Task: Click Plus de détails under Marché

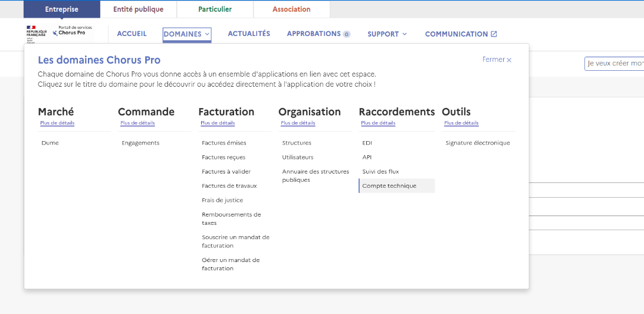Action: click(57, 123)
